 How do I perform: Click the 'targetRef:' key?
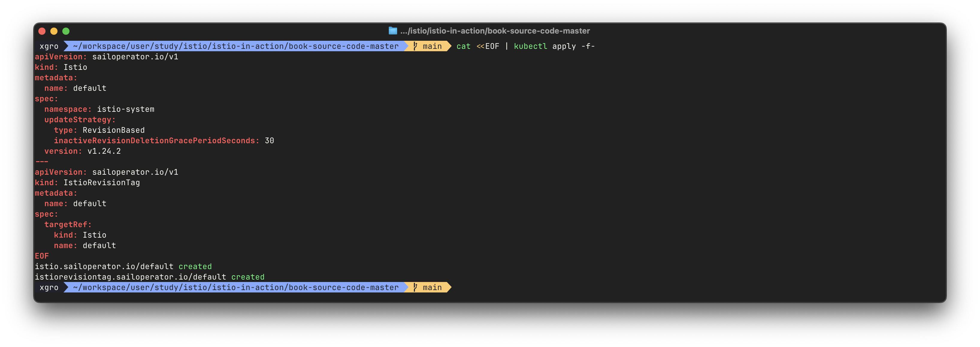68,224
